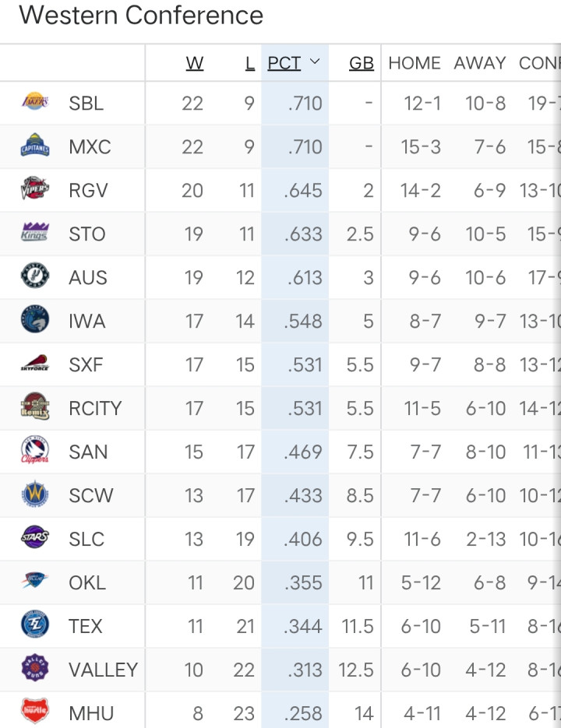Sort standings by W column

coord(195,63)
